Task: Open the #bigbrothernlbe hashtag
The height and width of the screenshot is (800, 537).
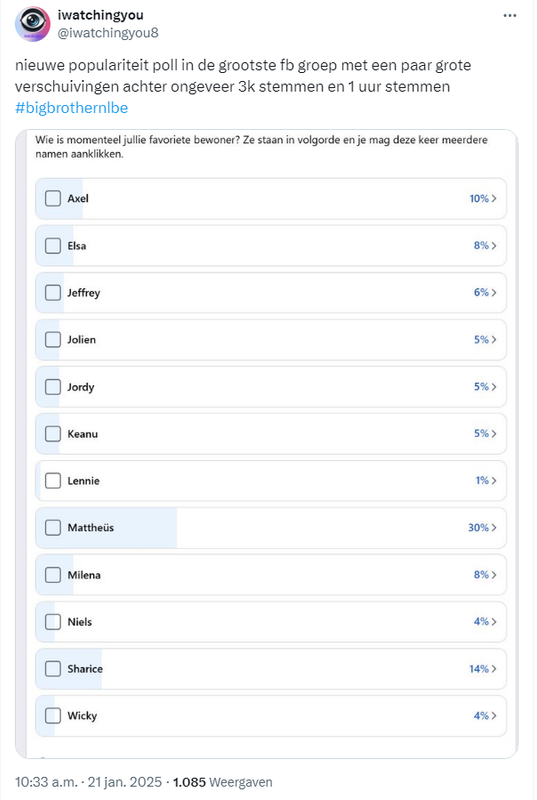Action: (71, 108)
